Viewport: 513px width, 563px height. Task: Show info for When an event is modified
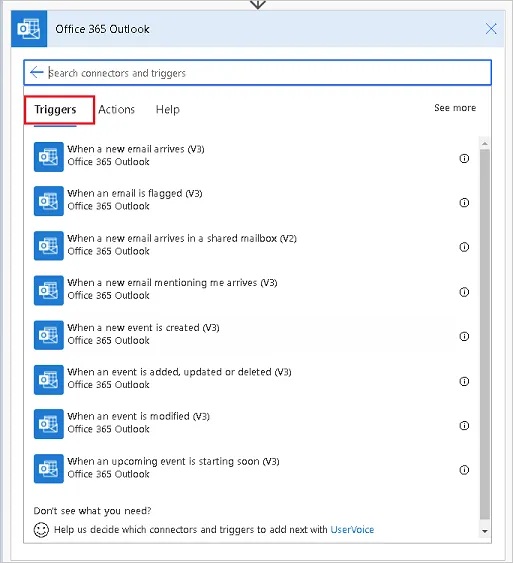[x=464, y=426]
